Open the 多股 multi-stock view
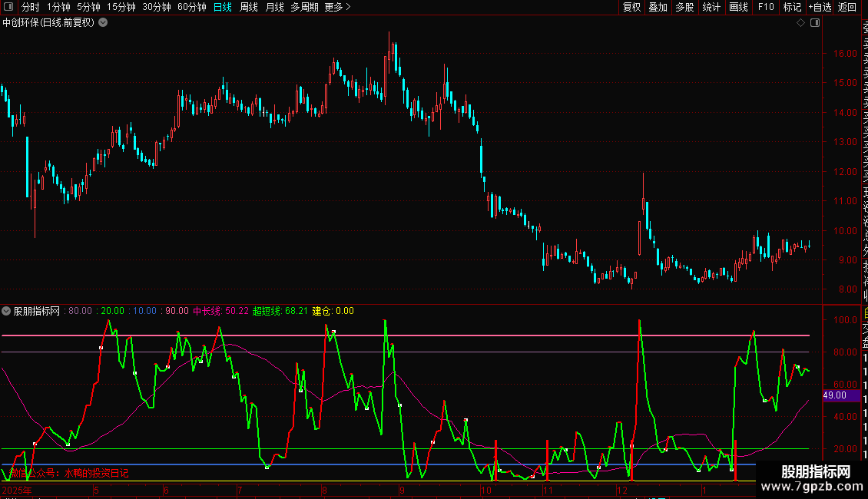This screenshot has height=499, width=868. [x=684, y=8]
